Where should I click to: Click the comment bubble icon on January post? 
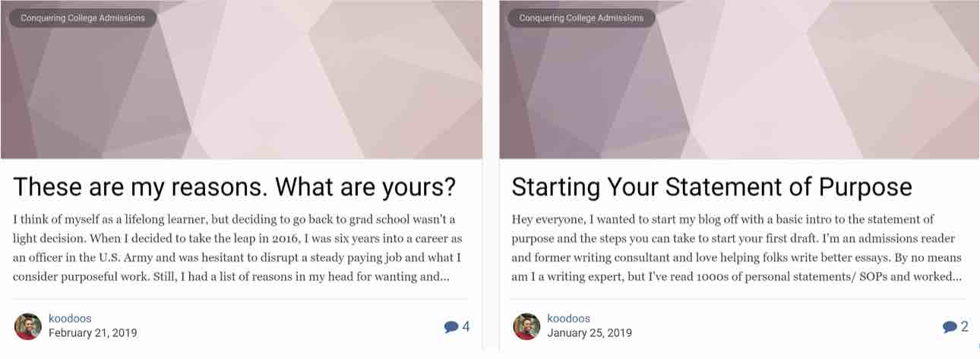[950, 327]
